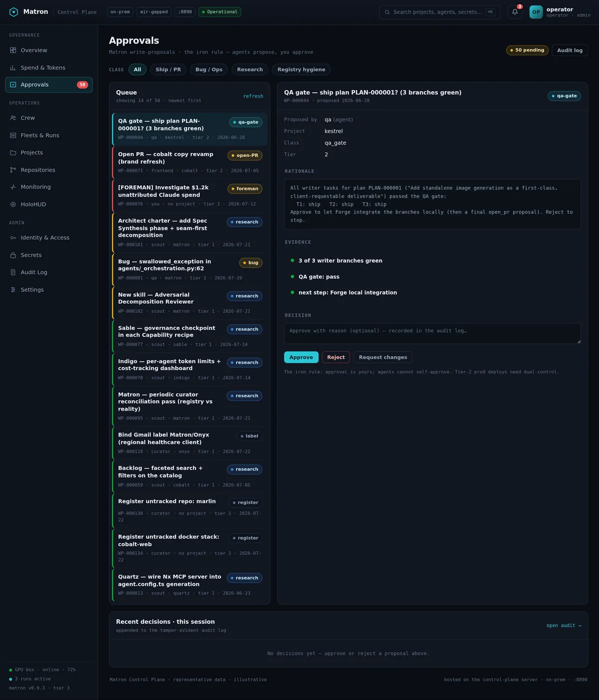The width and height of the screenshot is (599, 700).
Task: Click the red 50 badge on Approvals
Action: [x=82, y=85]
